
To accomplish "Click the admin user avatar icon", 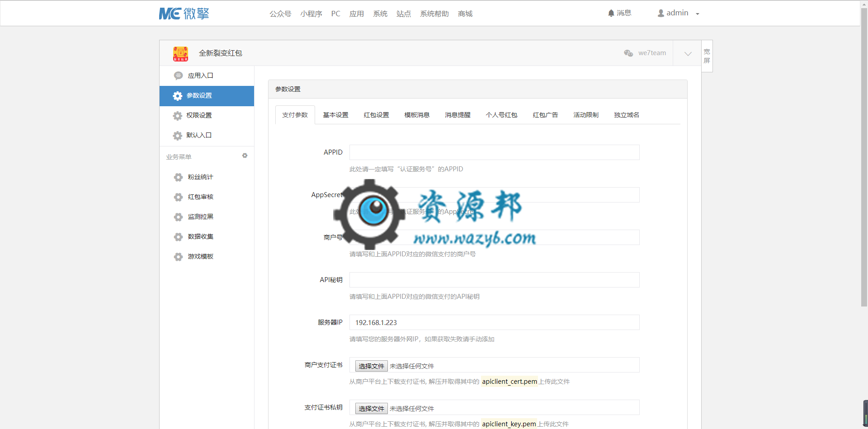I will (x=661, y=13).
